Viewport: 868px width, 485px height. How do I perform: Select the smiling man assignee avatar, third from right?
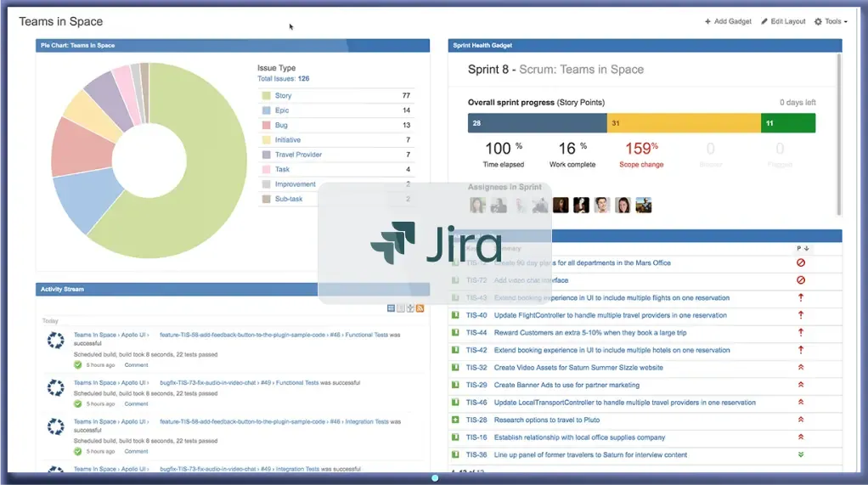pos(601,206)
